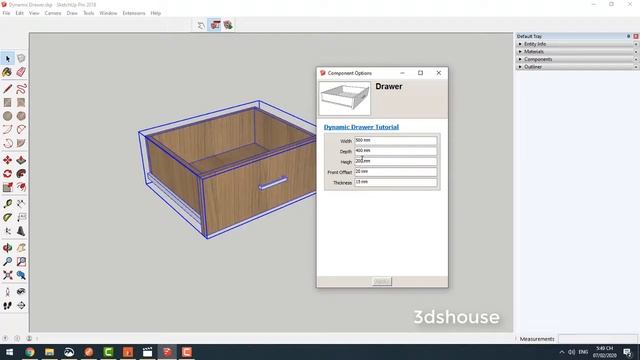
Task: Pick the Look Around eye tool
Action: tap(21, 292)
